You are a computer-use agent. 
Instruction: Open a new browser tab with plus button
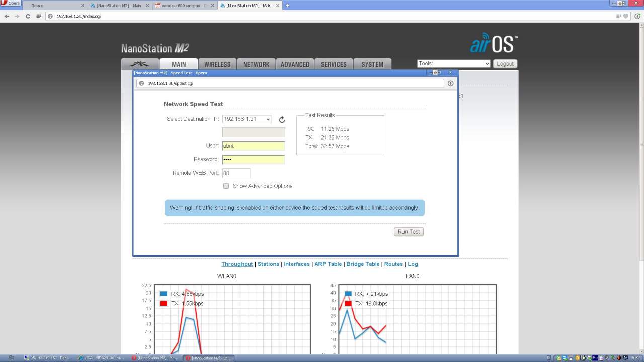(x=288, y=6)
